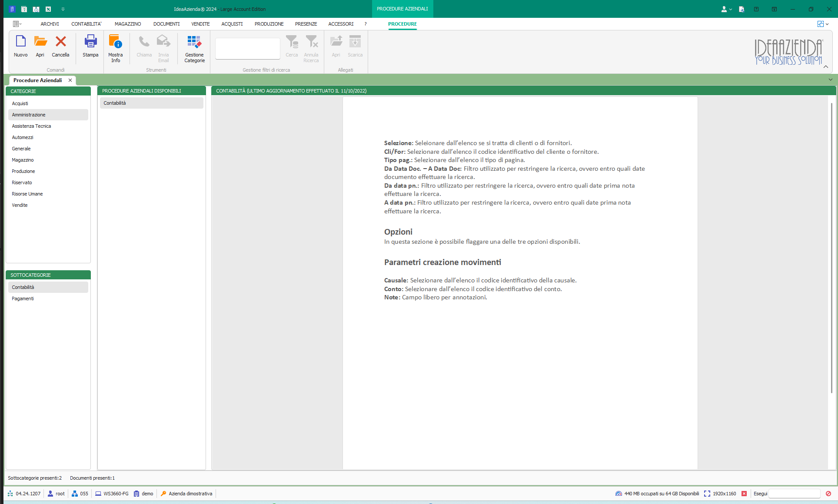Click the Mostra Info icon

(116, 41)
